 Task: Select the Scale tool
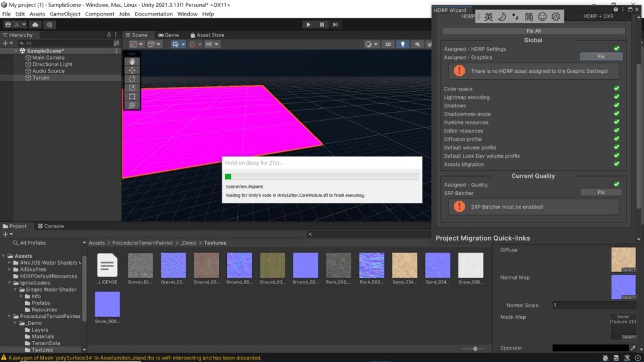coord(132,88)
